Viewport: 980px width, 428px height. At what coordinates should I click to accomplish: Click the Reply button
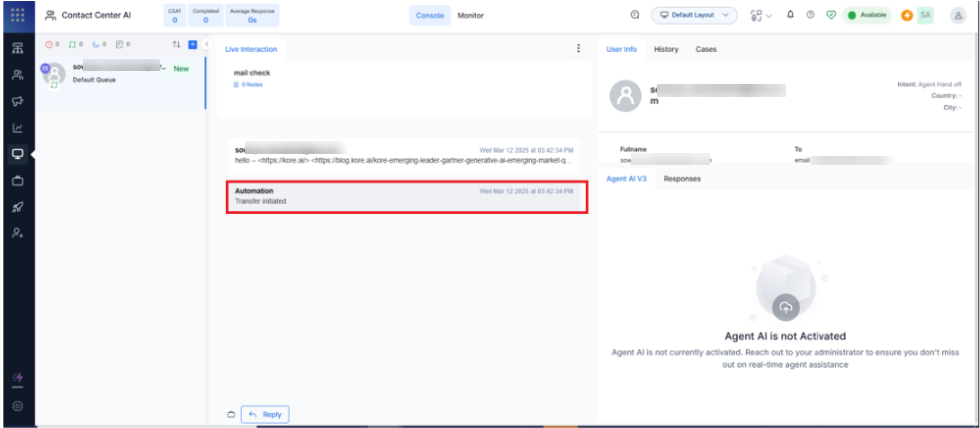point(265,414)
